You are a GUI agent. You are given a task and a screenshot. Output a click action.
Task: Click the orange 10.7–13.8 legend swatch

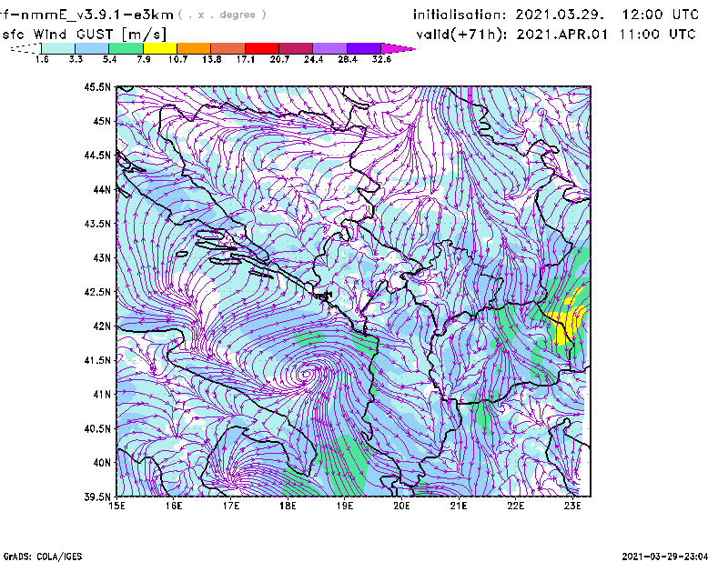[x=194, y=48]
